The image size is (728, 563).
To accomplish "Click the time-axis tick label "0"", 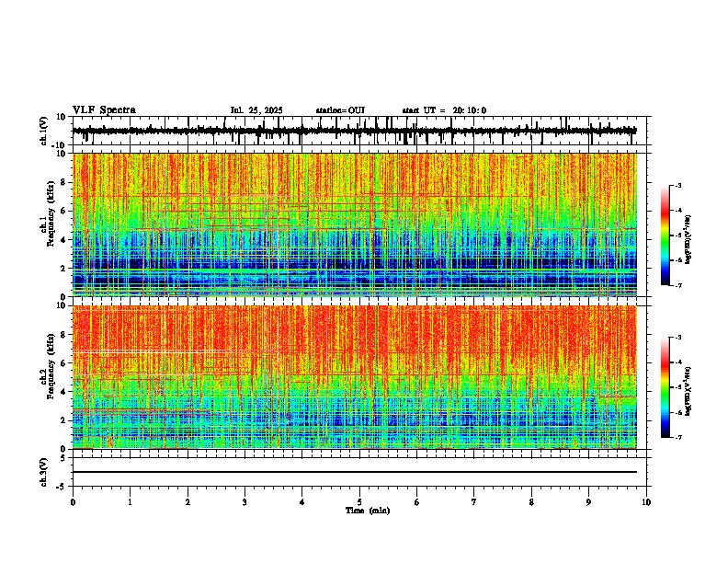I will tap(73, 502).
